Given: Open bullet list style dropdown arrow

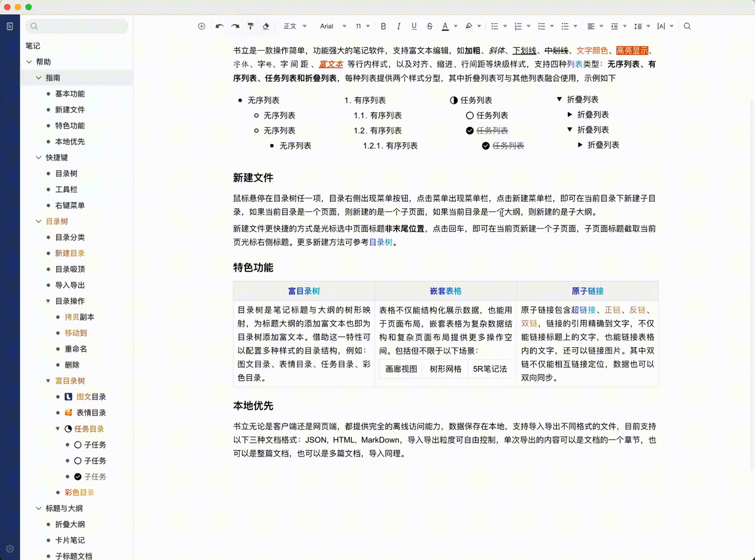Looking at the screenshot, I should 505,26.
